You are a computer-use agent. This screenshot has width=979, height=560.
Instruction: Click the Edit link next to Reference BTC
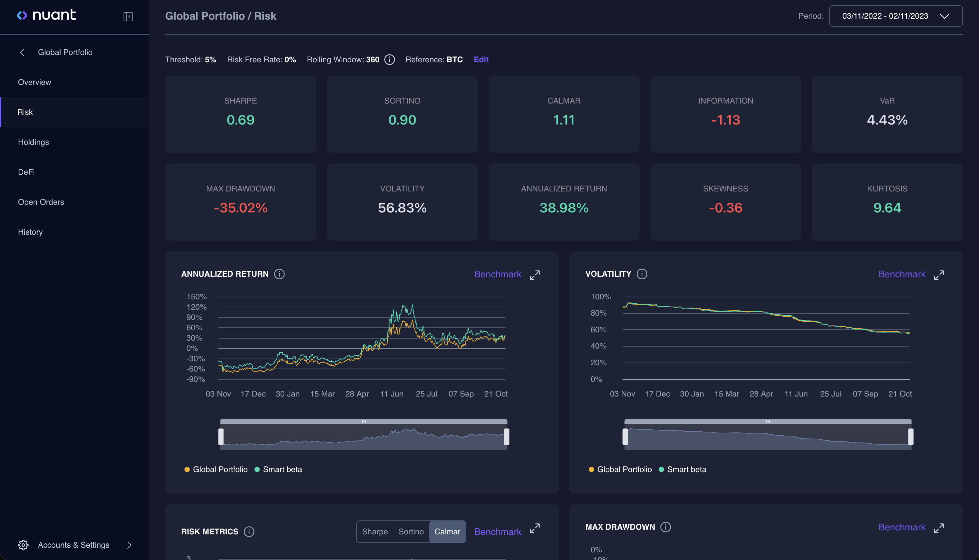click(481, 60)
